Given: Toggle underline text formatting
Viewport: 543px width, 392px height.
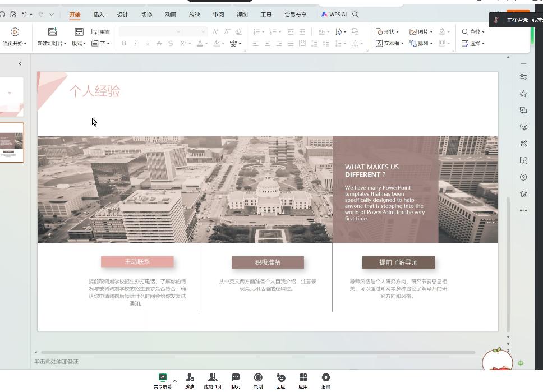Looking at the screenshot, I should pos(148,43).
